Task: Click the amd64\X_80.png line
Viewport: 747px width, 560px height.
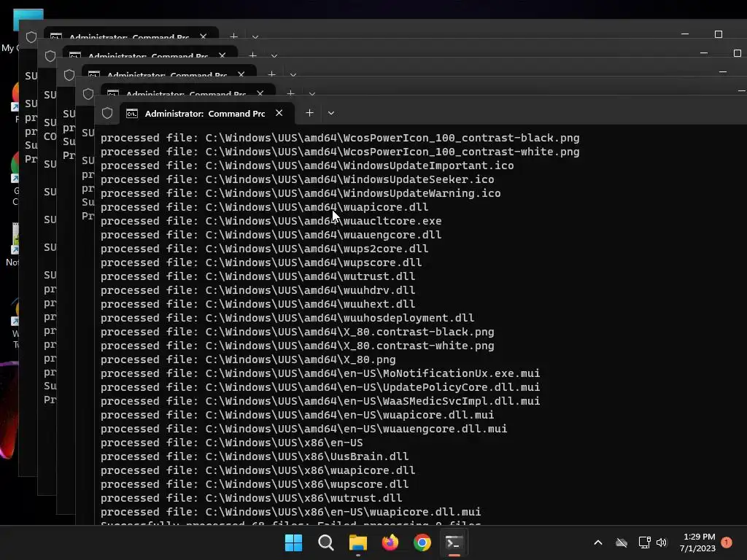Action: click(x=248, y=359)
